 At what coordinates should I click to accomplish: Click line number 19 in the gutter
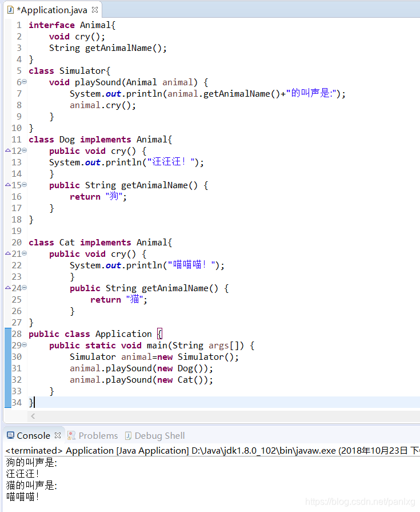(17, 231)
